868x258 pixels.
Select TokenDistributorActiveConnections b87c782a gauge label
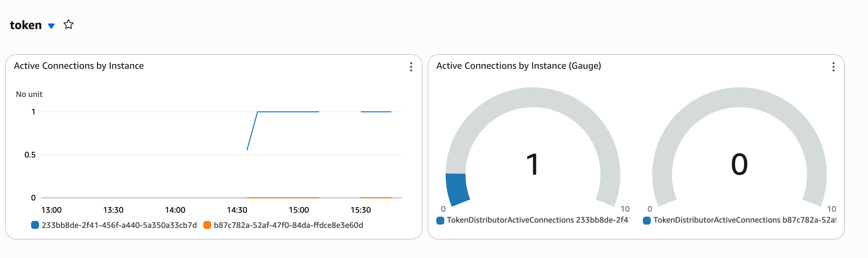744,220
